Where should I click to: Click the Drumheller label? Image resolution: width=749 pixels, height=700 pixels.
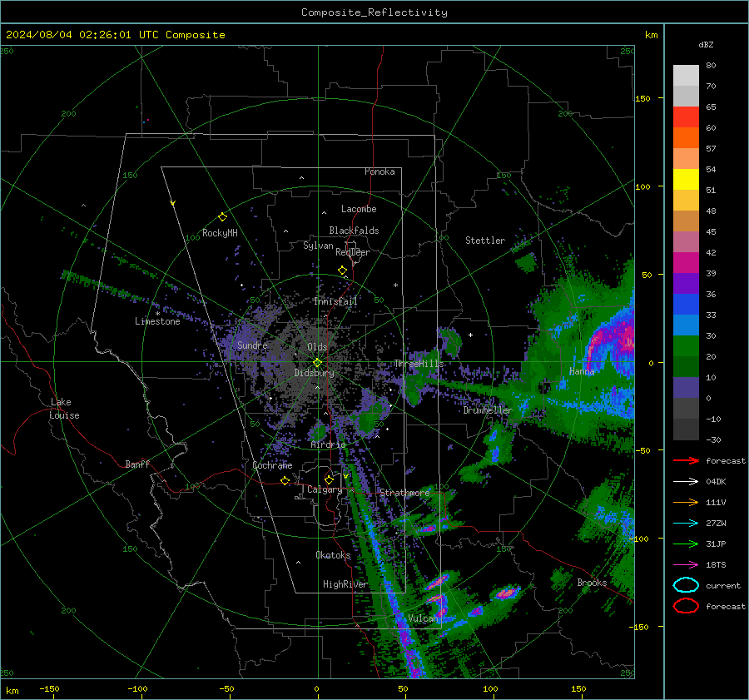(x=487, y=410)
